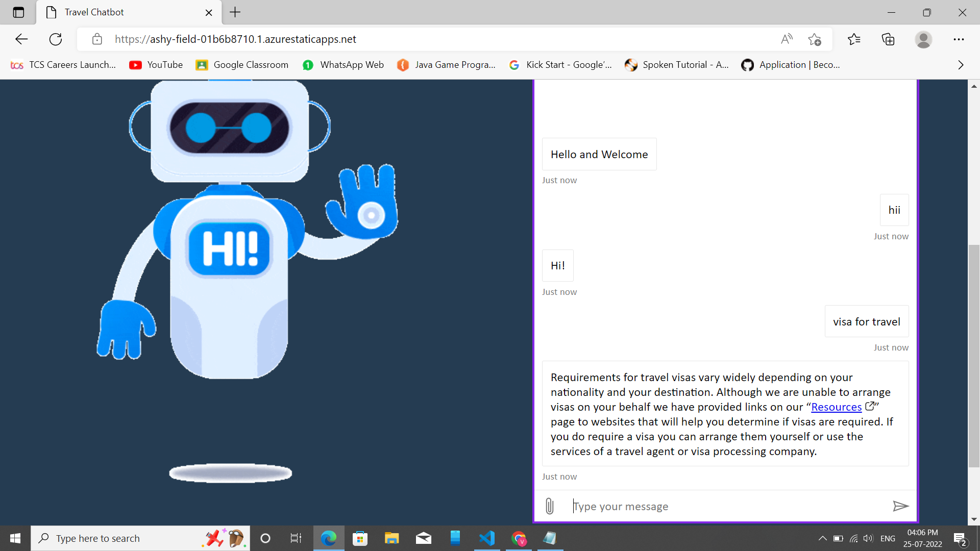Add page to favorites star icon

click(815, 39)
